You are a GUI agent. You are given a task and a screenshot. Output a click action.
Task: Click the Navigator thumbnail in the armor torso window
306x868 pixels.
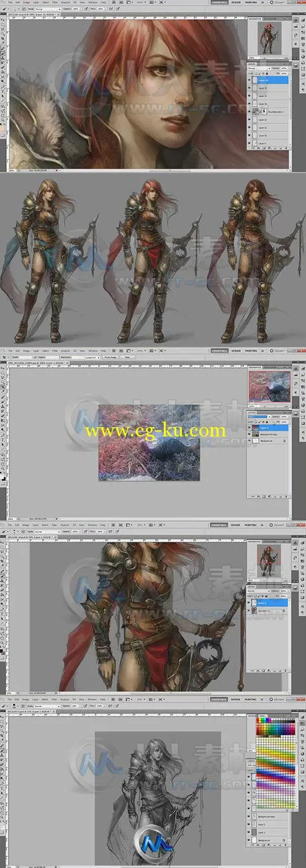pos(270,560)
